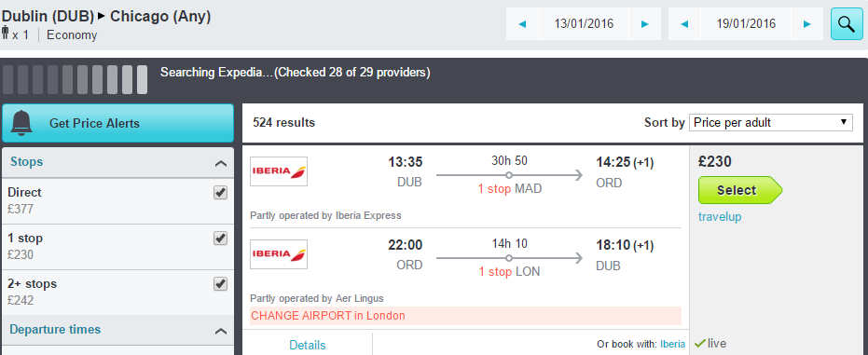
Task: Click the Iberia logo on return flight
Action: click(279, 254)
